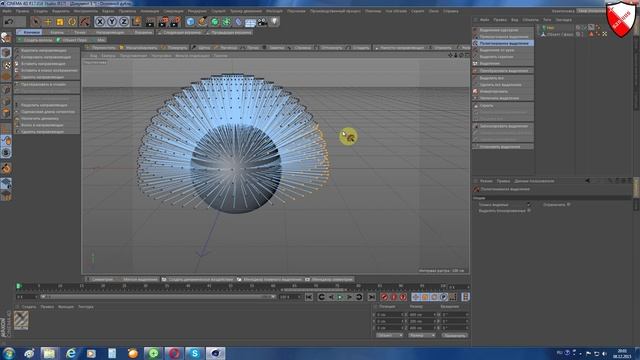Image resolution: width=640 pixels, height=360 pixels.
Task: Open the light objects icon
Action: 275,21
